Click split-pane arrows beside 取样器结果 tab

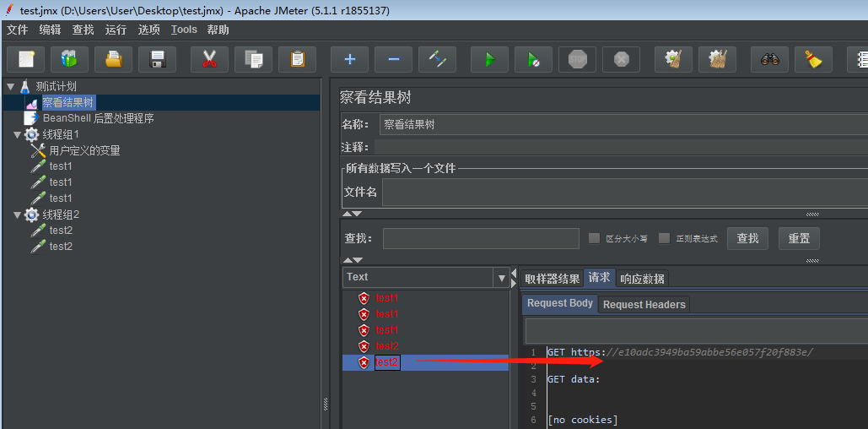click(513, 277)
